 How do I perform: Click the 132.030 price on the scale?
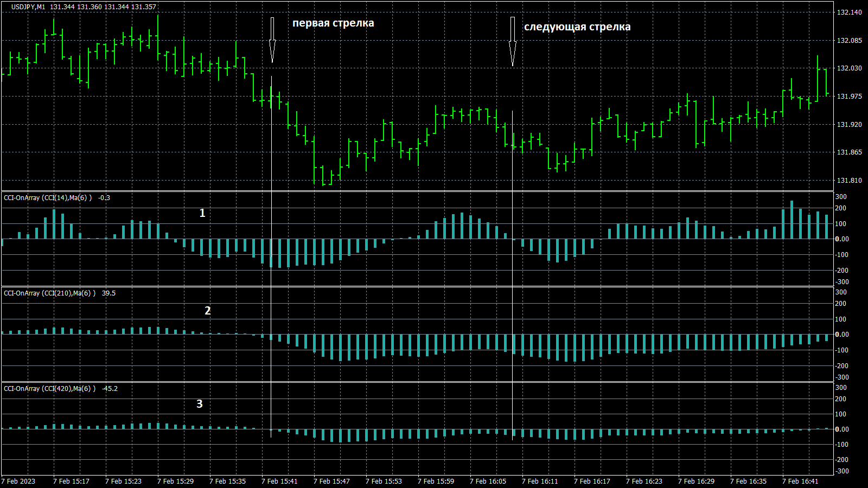(850, 68)
